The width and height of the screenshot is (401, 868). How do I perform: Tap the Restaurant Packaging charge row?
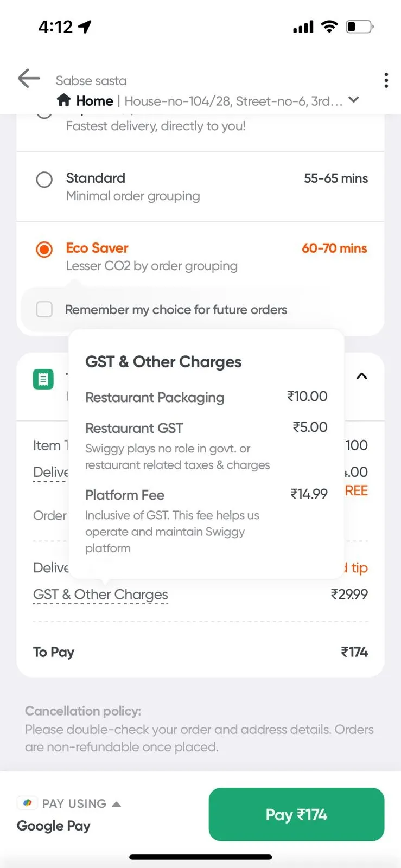click(206, 397)
